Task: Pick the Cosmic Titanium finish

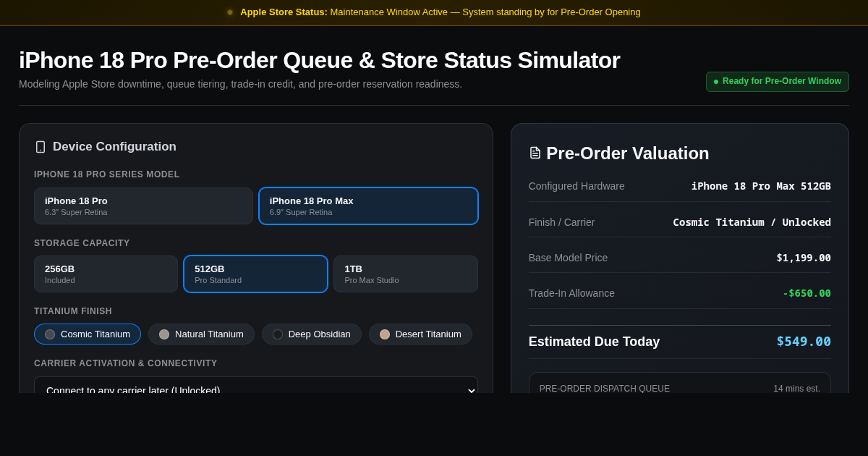Action: pos(88,334)
